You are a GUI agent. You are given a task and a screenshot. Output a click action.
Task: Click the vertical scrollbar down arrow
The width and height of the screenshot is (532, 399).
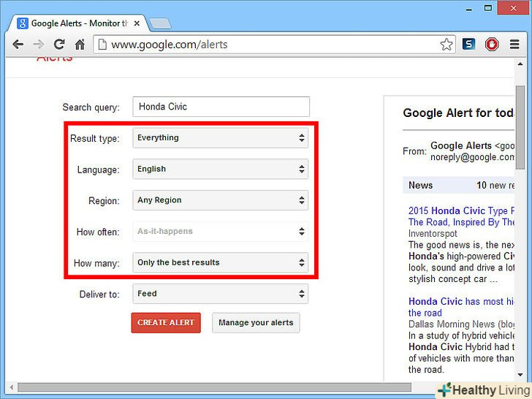coord(520,375)
